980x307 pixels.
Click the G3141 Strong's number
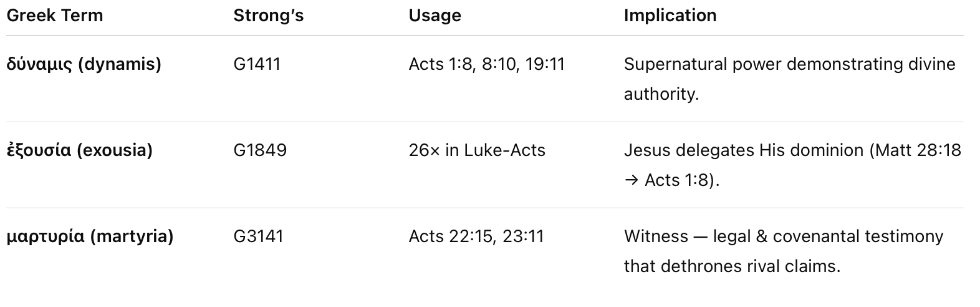coord(258,236)
